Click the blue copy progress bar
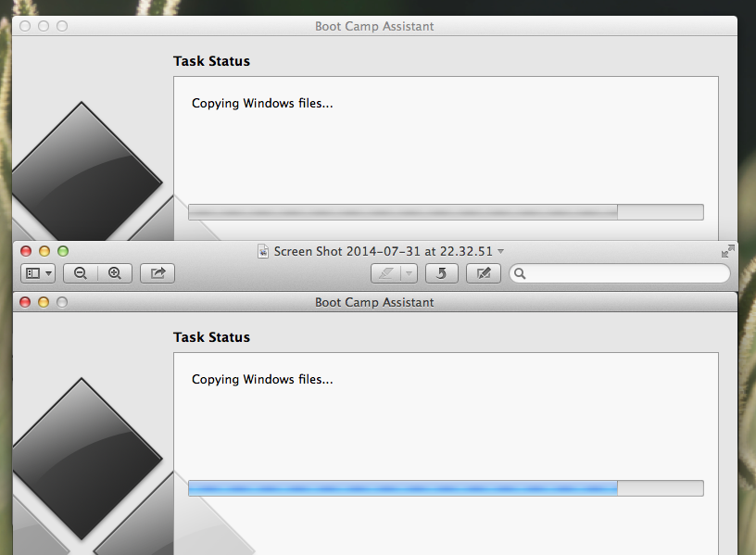The height and width of the screenshot is (555, 756). click(x=446, y=488)
